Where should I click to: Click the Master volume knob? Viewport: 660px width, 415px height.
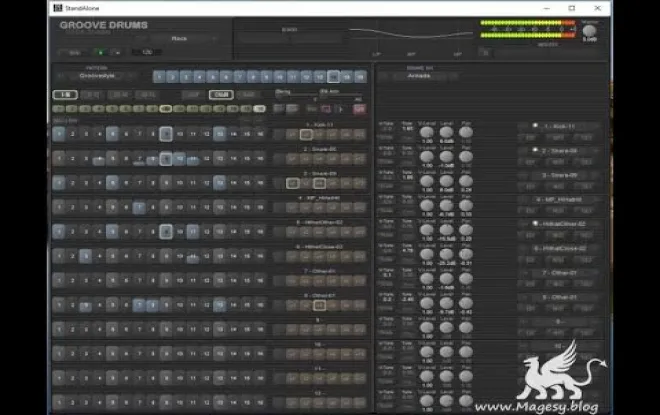(589, 31)
